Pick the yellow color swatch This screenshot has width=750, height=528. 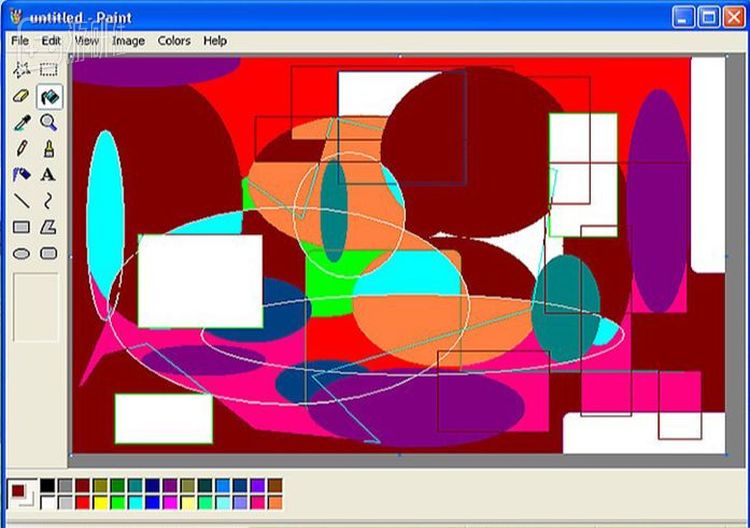point(100,502)
